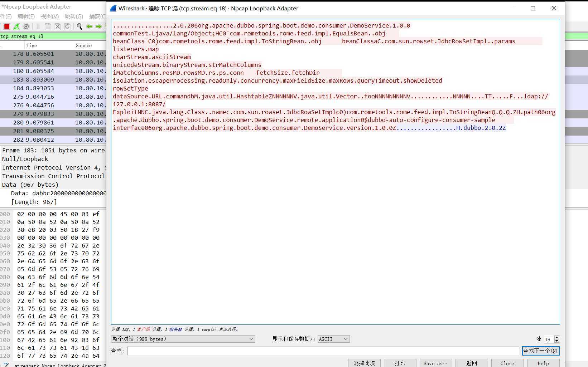This screenshot has width=588, height=367.
Task: Sort by the Source column header
Action: click(90, 45)
